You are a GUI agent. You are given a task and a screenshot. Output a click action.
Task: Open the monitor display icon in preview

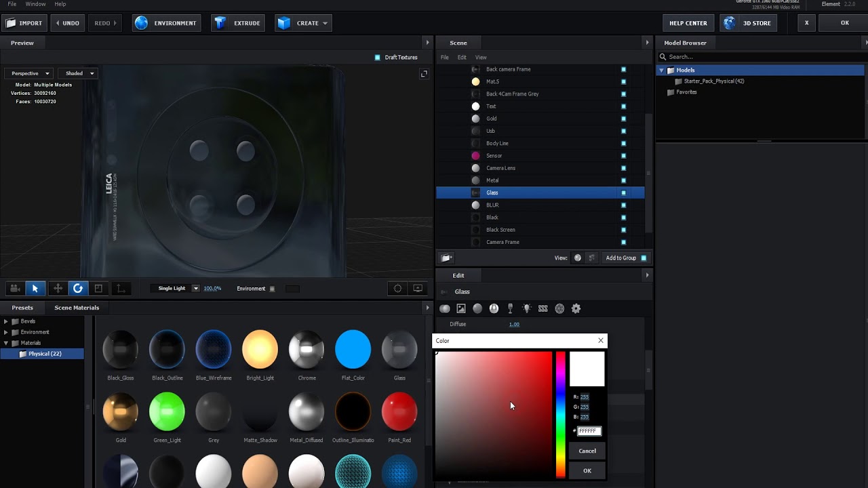(x=418, y=289)
